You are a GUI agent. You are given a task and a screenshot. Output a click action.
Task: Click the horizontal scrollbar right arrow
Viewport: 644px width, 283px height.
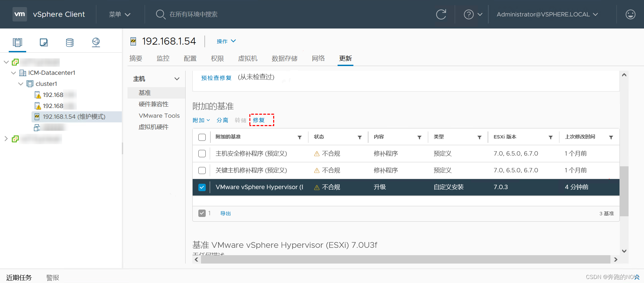[615, 259]
